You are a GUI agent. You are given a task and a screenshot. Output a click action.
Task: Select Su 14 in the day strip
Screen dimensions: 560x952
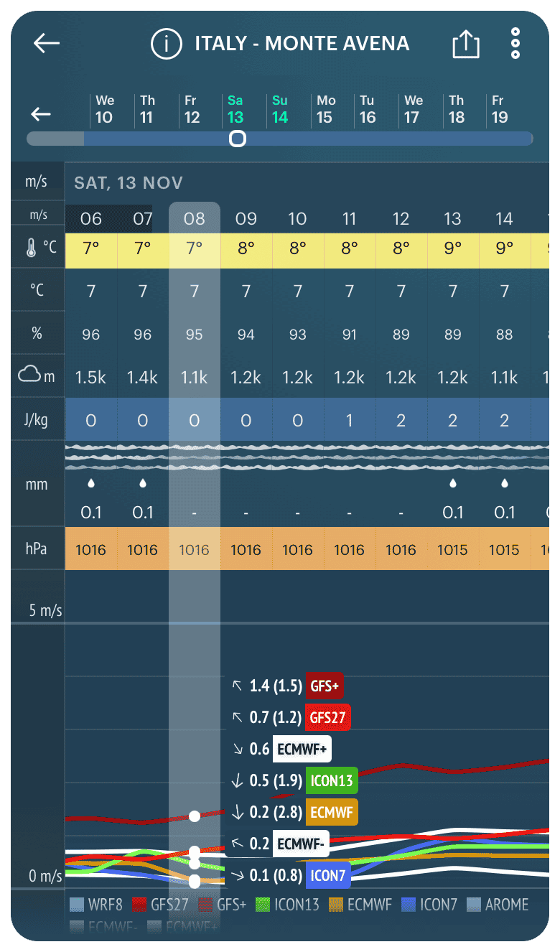click(279, 109)
